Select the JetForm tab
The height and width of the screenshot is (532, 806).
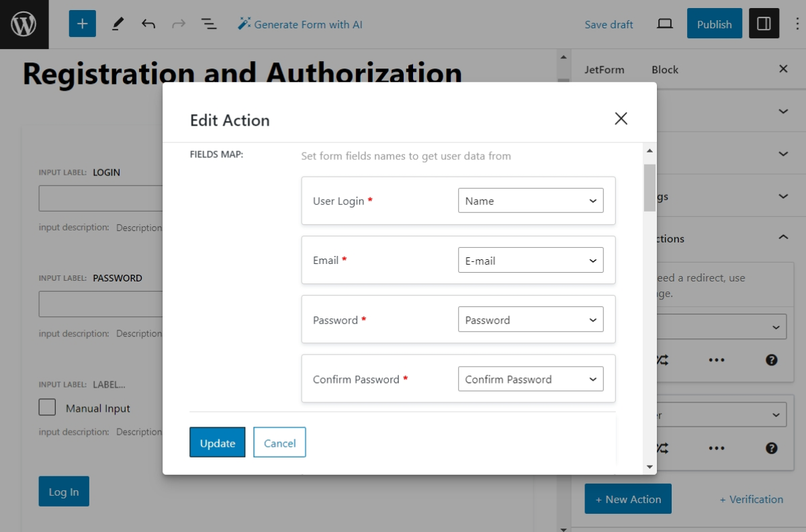coord(605,69)
